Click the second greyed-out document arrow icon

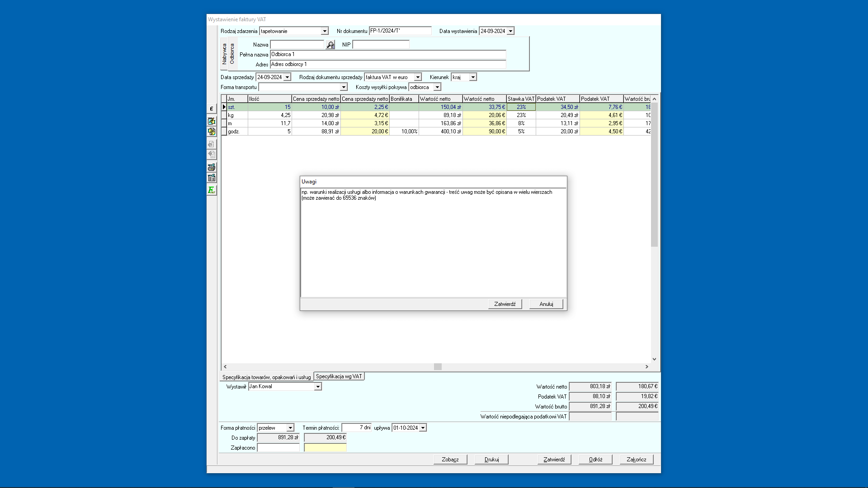tap(211, 155)
